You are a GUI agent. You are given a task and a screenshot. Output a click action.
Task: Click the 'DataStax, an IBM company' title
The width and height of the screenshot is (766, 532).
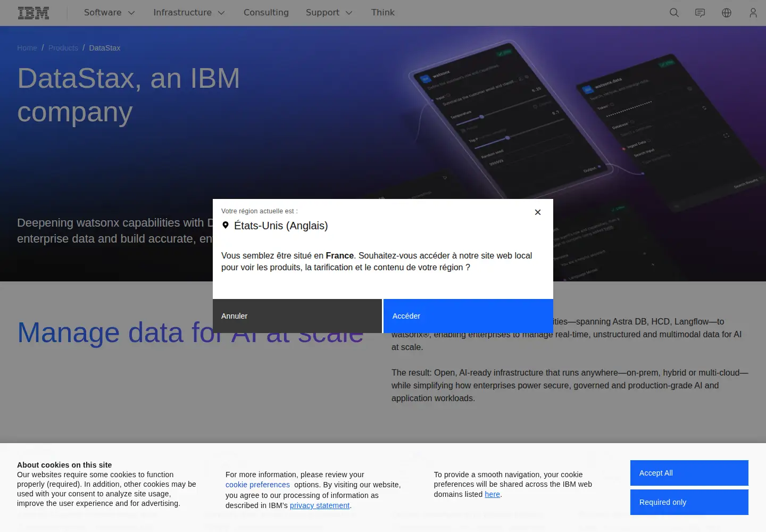128,95
